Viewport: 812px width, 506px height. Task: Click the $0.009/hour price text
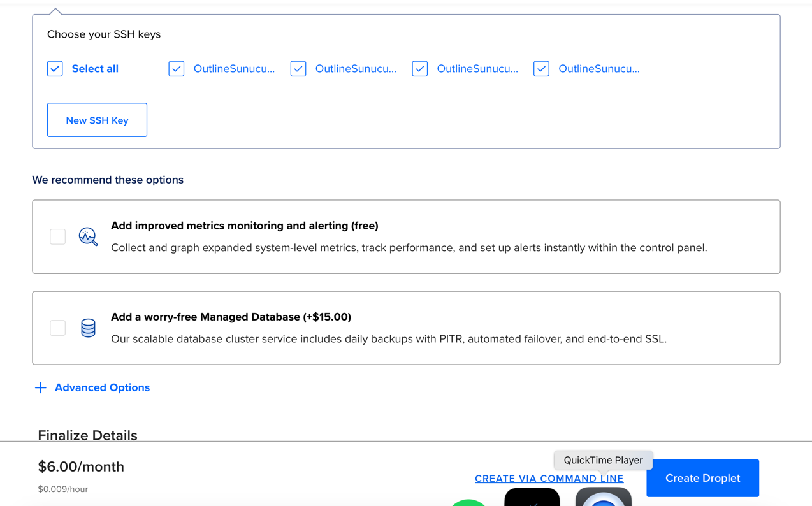[63, 489]
